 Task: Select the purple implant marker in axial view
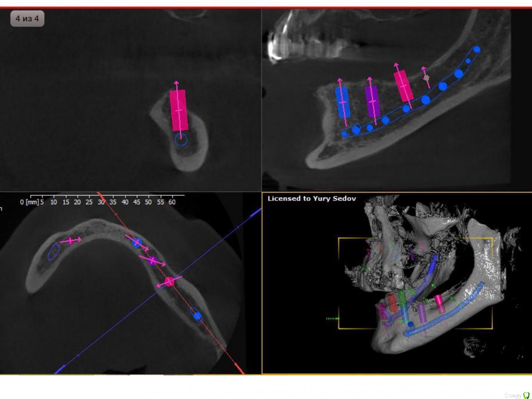point(152,260)
